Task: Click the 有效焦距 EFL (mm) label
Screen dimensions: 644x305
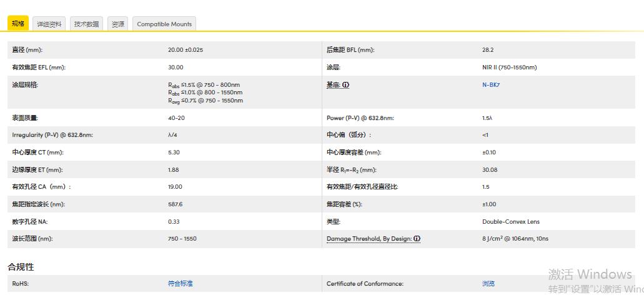Action: click(39, 67)
